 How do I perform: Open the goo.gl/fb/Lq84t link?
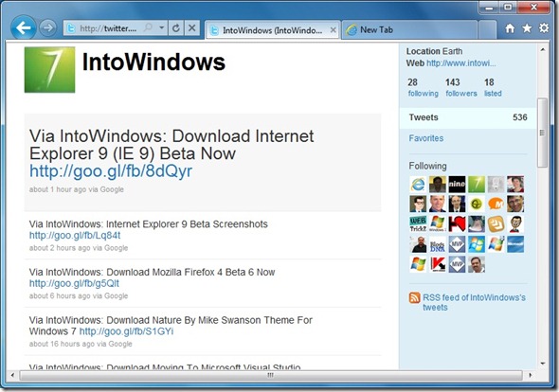[x=75, y=235]
